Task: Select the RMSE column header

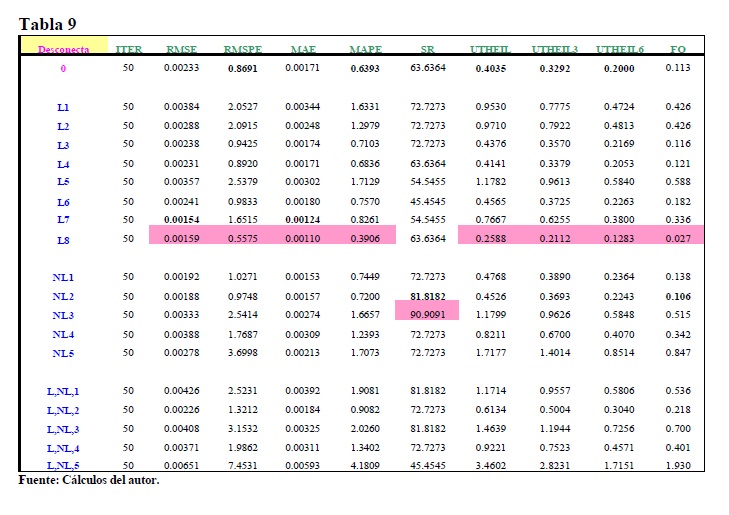Action: point(181,49)
